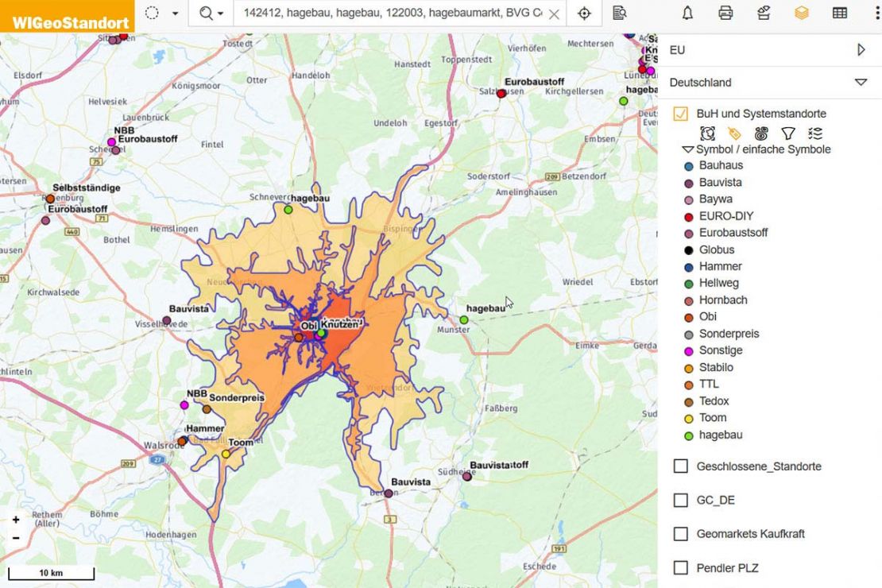
Task: Select the Toom legend entry
Action: (x=713, y=417)
